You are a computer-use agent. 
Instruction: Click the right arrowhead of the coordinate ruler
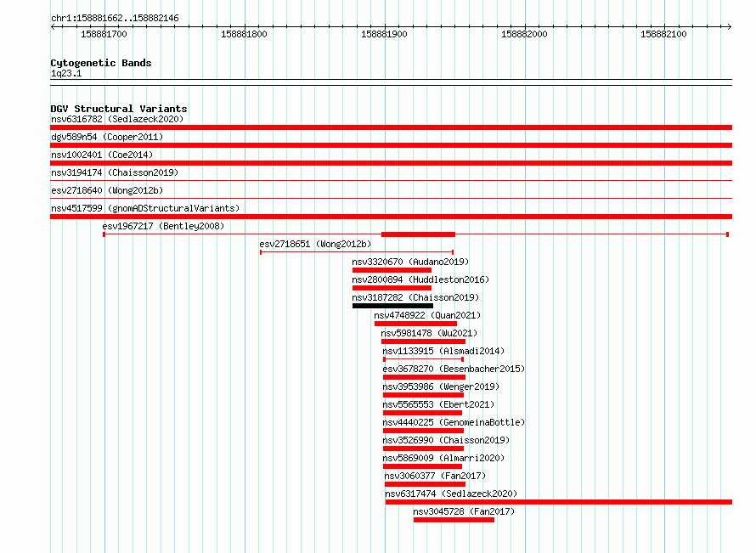730,27
